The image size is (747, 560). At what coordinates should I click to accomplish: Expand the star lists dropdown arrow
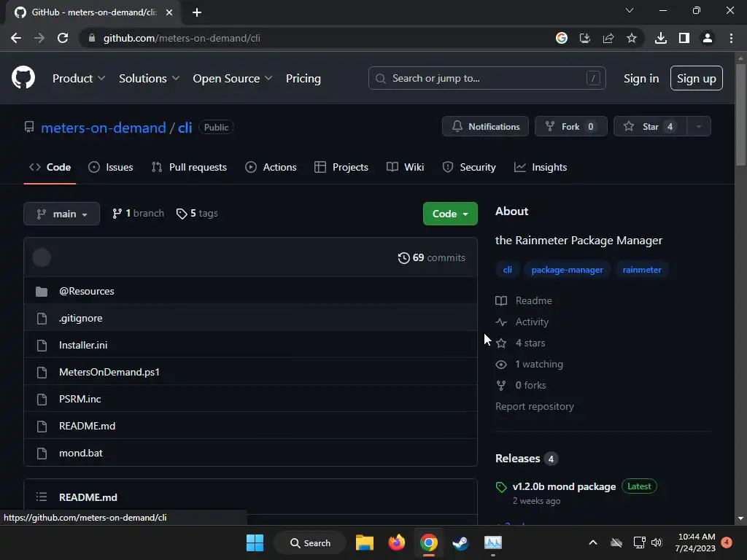coord(699,126)
